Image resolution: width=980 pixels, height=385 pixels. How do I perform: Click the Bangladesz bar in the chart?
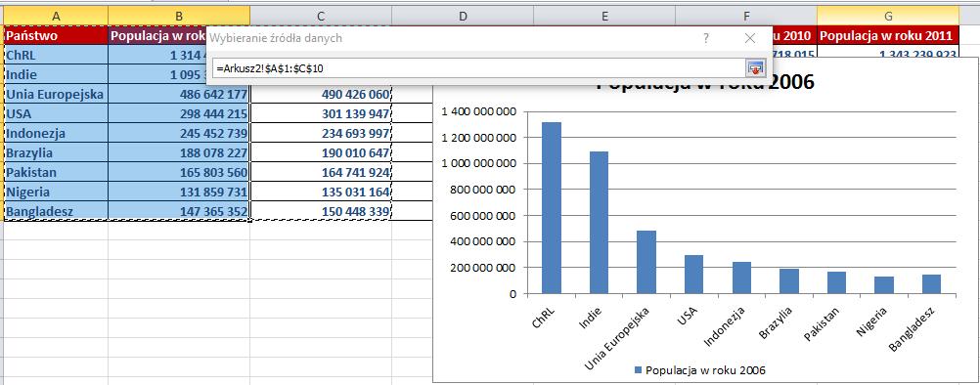point(932,284)
